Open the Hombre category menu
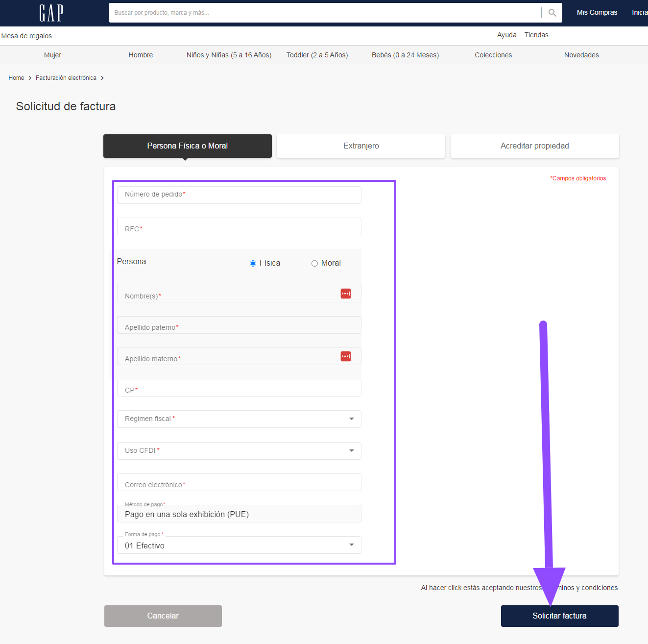648x644 pixels. [x=141, y=55]
